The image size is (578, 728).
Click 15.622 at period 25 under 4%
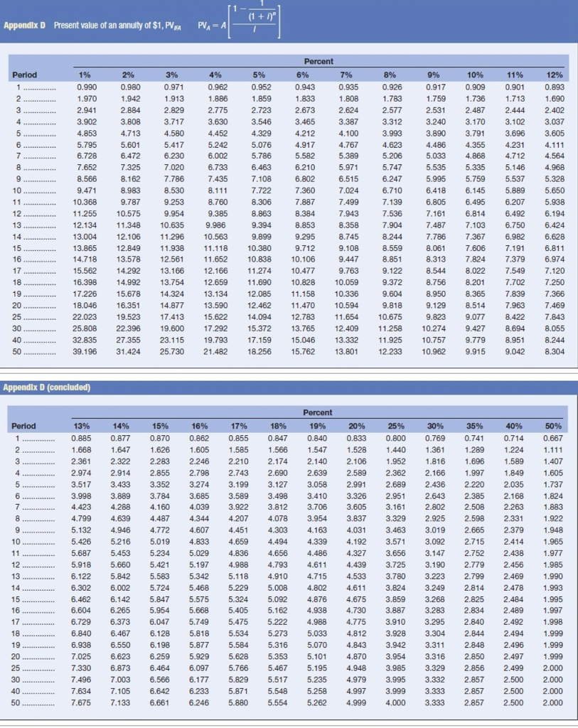point(216,317)
